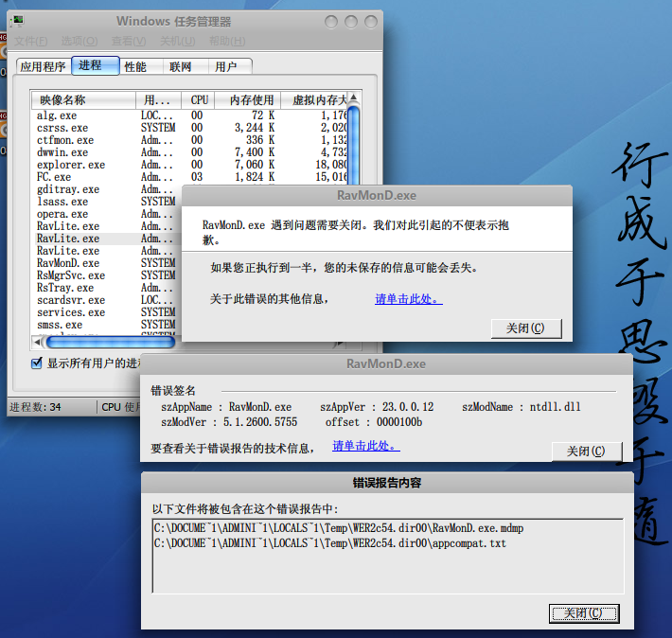This screenshot has width=672, height=638.
Task: Select the services.exe process row
Action: (108, 312)
